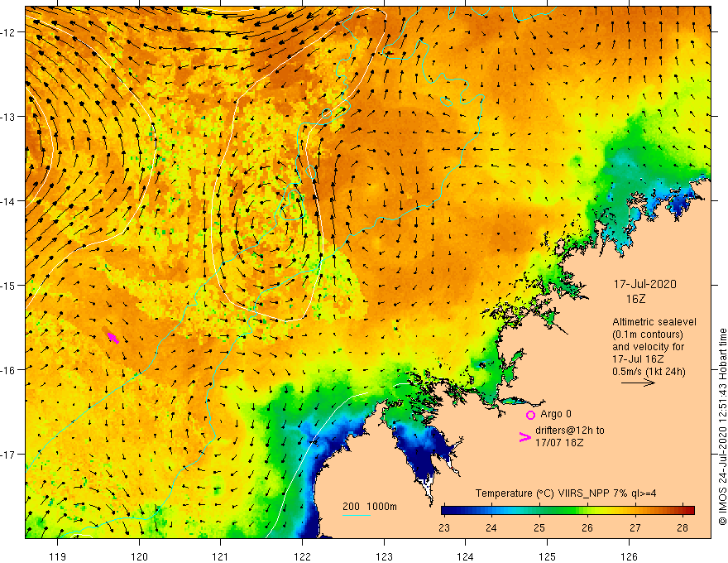
Task: Click the colorbar tick label 24
Action: pyautogui.click(x=491, y=527)
